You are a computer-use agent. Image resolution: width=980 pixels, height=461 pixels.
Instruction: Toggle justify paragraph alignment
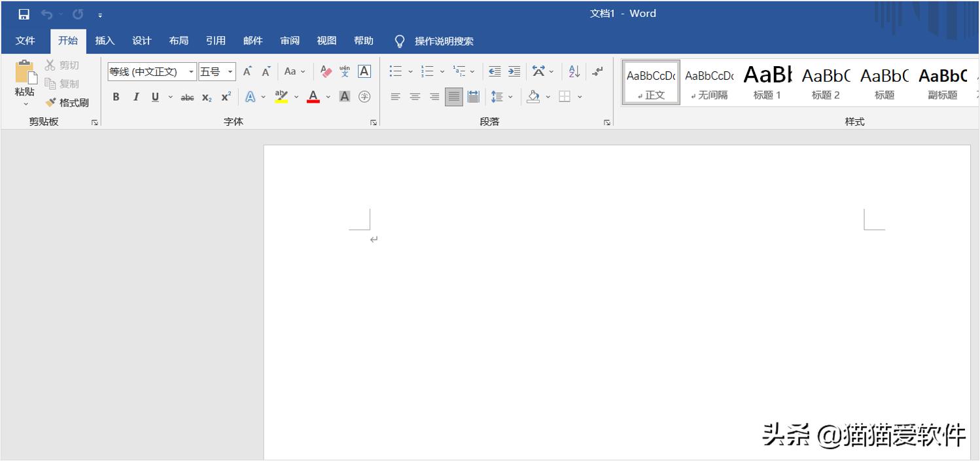click(x=453, y=96)
